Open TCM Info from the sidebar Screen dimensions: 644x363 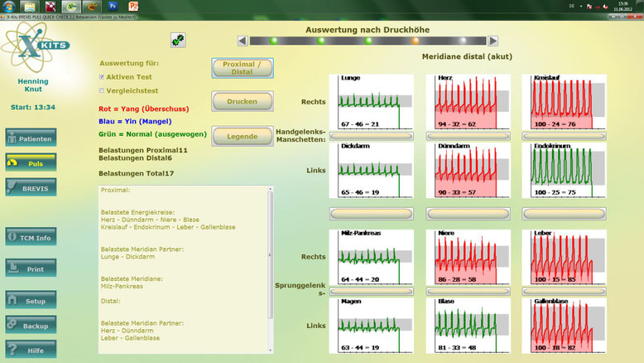coord(31,237)
